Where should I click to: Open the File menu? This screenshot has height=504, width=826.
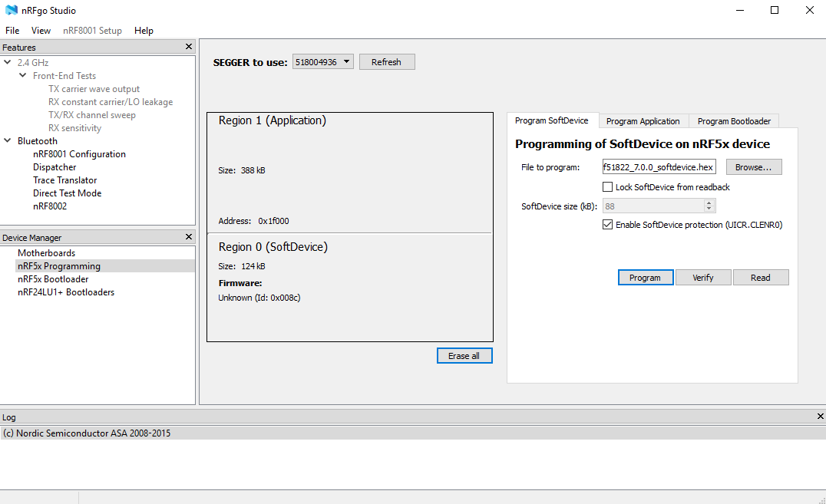pos(12,31)
